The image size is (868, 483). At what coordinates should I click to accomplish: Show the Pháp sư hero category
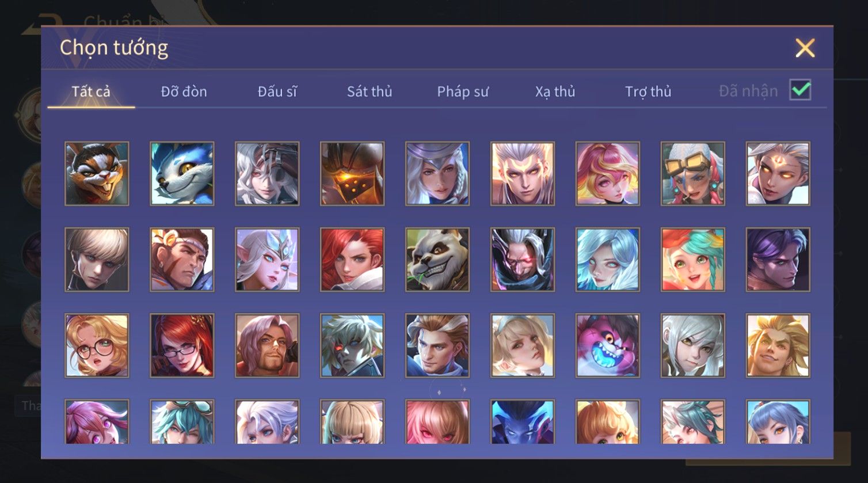click(463, 92)
